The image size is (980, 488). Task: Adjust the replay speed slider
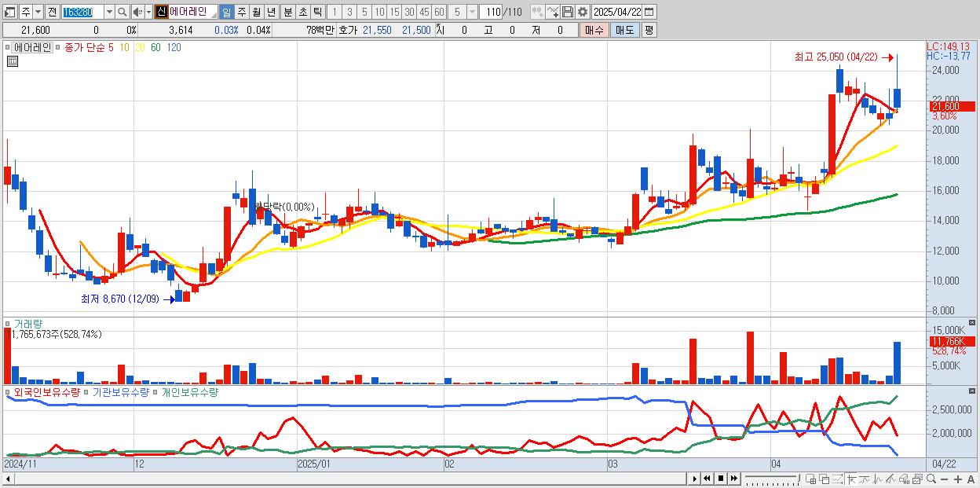[773, 479]
